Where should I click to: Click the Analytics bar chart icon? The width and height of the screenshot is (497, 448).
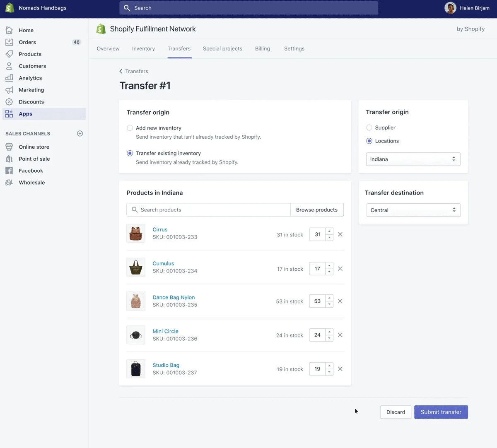(9, 78)
